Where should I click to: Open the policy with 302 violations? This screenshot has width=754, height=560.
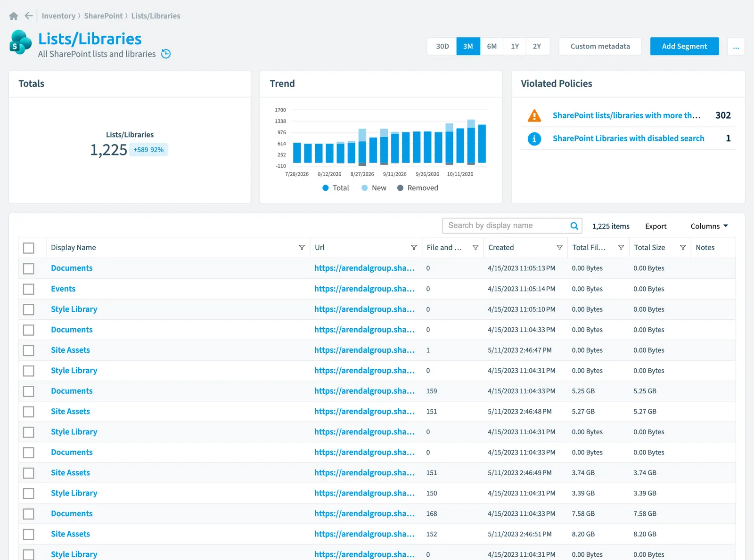pos(626,115)
